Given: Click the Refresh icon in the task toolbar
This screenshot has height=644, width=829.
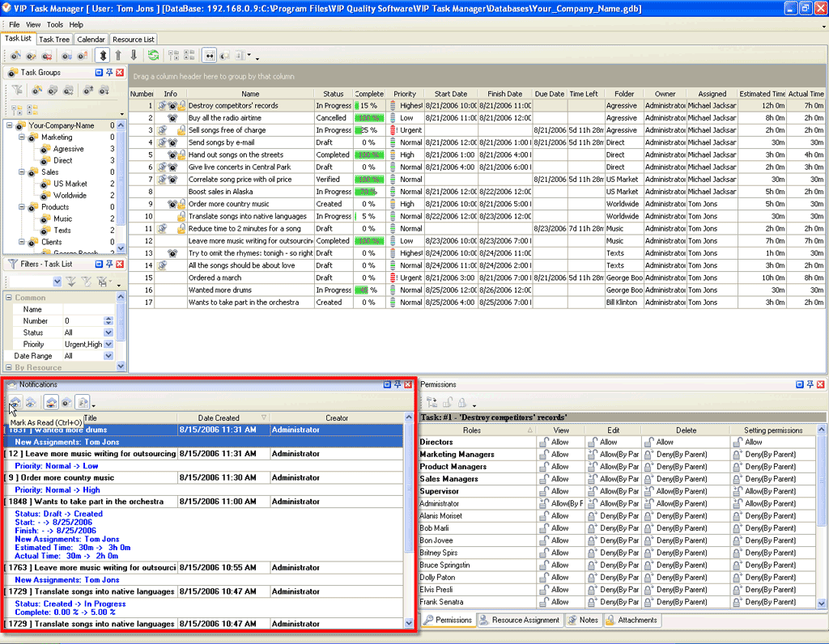Looking at the screenshot, I should pos(152,56).
